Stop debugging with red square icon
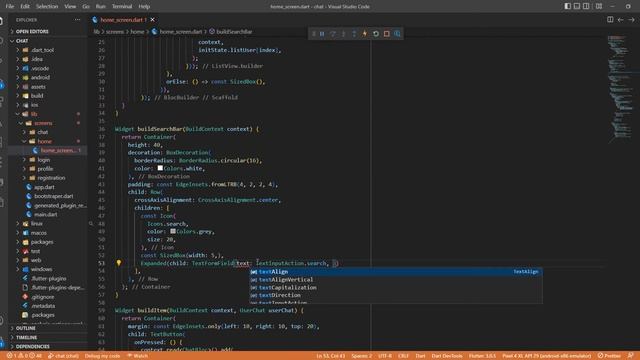This screenshot has width=640, height=360. coord(387,34)
